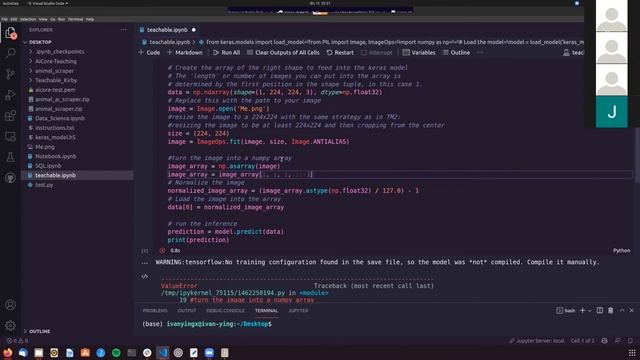The width and height of the screenshot is (640, 360).
Task: Open the Extensions view
Action: [x=11, y=116]
